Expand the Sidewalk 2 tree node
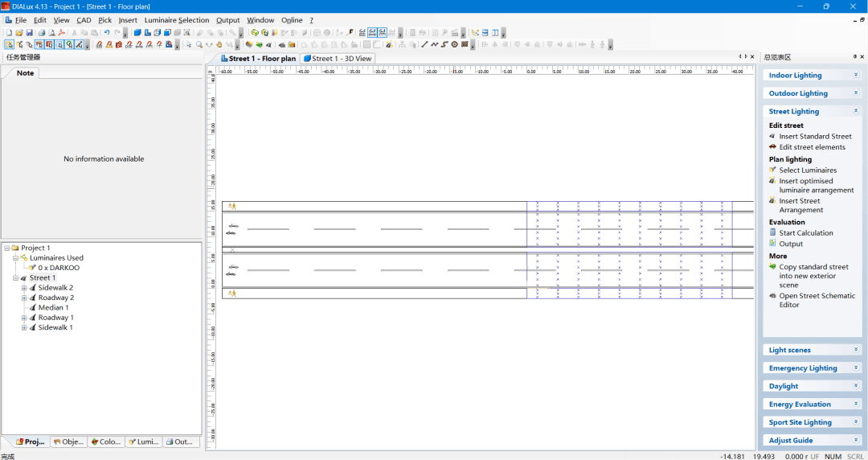Screen dimensions: 868x460 (24, 288)
